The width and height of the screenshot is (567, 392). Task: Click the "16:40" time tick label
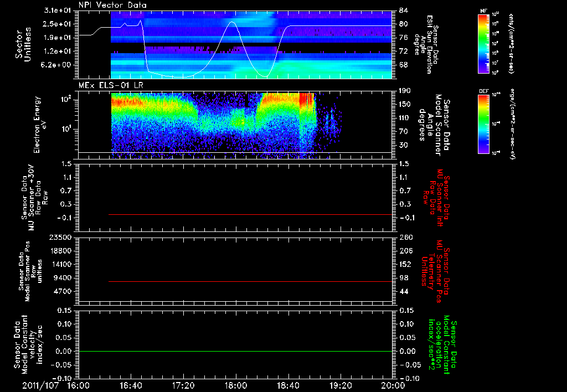131,385
